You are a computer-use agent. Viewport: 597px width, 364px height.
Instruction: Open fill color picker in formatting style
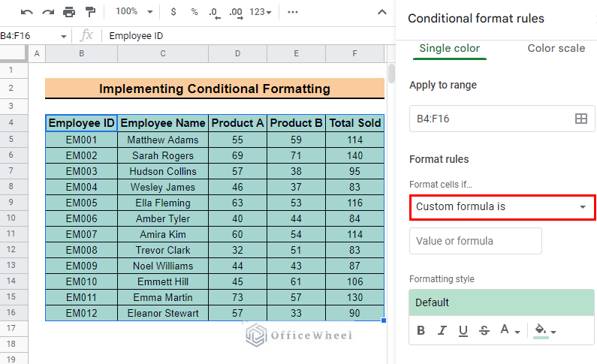(545, 330)
